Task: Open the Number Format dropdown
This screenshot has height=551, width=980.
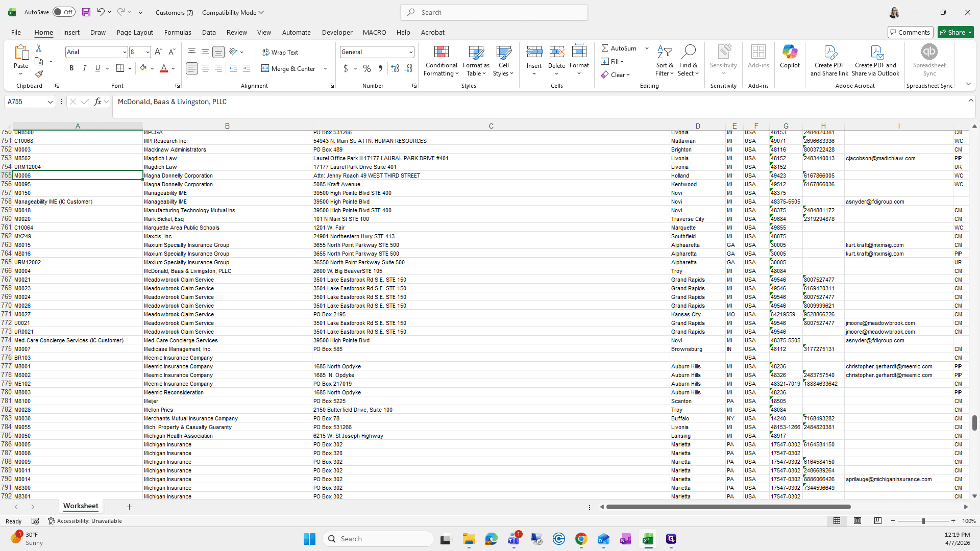Action: pos(410,52)
